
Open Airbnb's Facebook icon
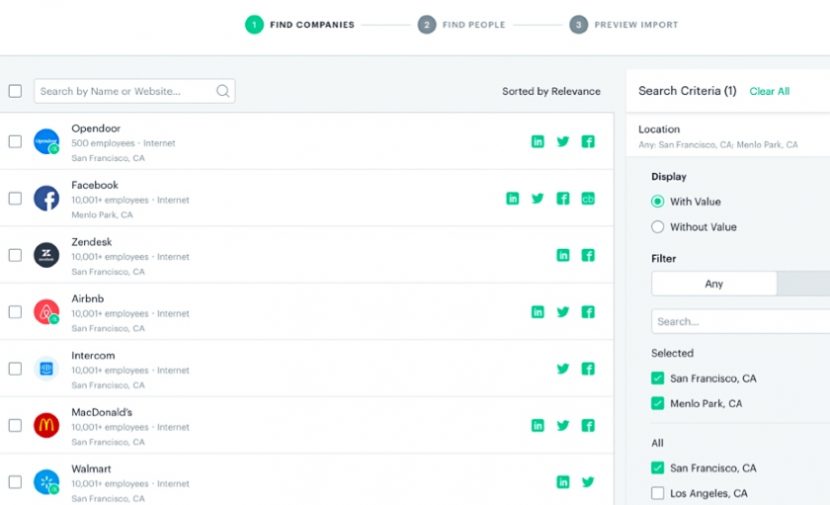tap(588, 312)
